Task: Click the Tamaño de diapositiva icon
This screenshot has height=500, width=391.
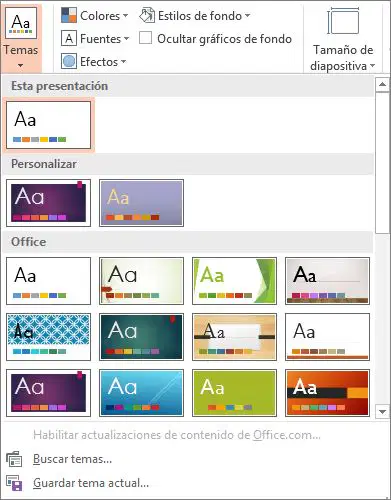Action: (343, 21)
